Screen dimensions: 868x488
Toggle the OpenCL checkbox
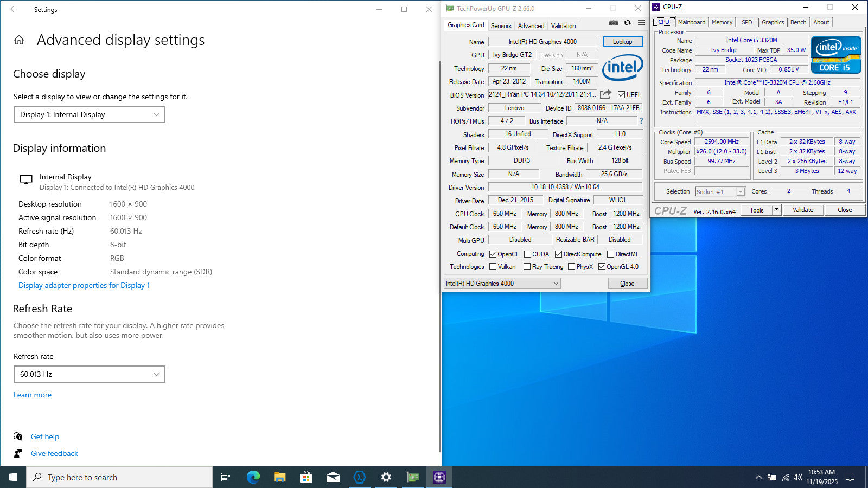493,254
